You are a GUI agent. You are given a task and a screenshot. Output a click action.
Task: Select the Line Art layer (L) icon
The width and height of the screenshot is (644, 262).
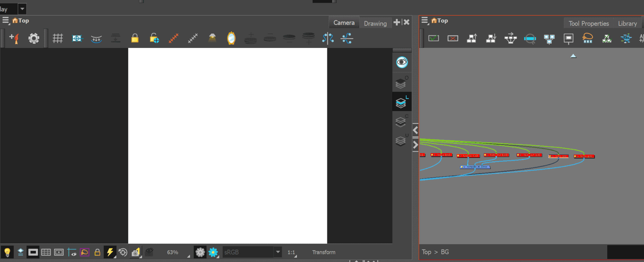tap(402, 102)
